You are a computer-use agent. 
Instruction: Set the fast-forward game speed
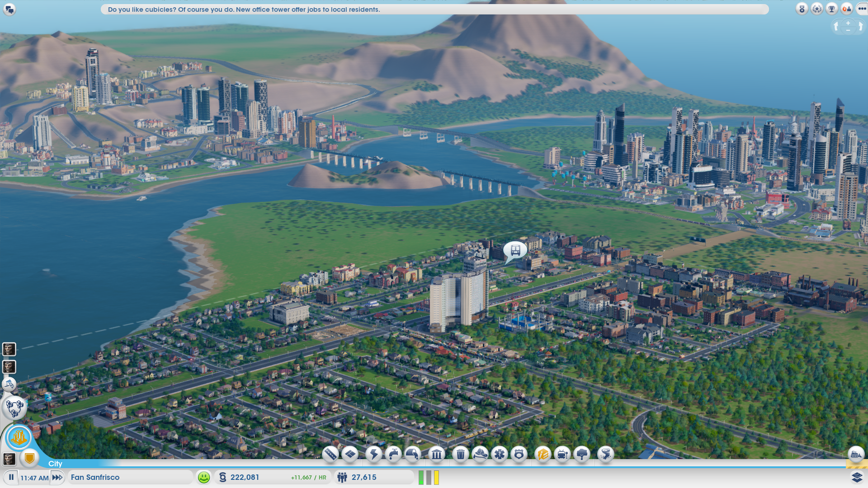[57, 477]
